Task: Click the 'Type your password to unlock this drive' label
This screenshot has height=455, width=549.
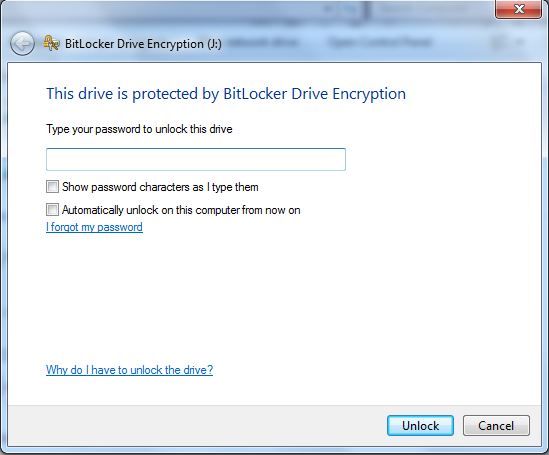Action: point(139,129)
